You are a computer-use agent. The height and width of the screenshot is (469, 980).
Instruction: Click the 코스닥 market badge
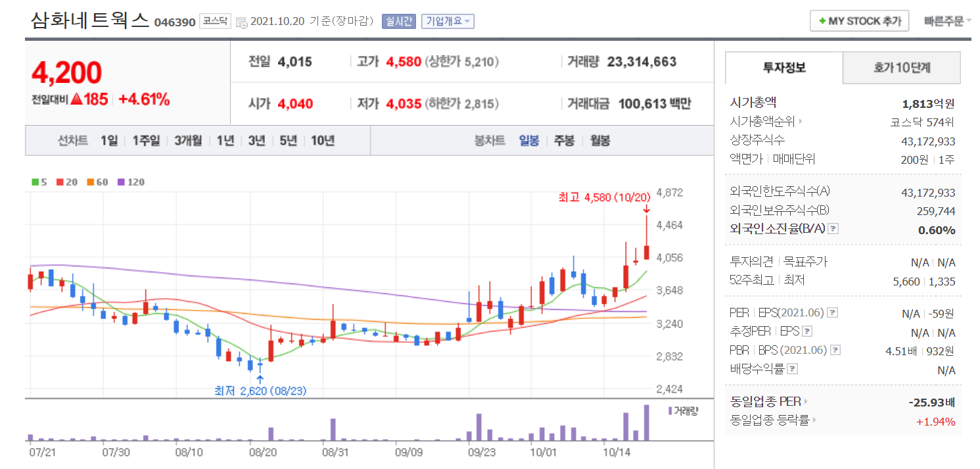click(x=216, y=21)
